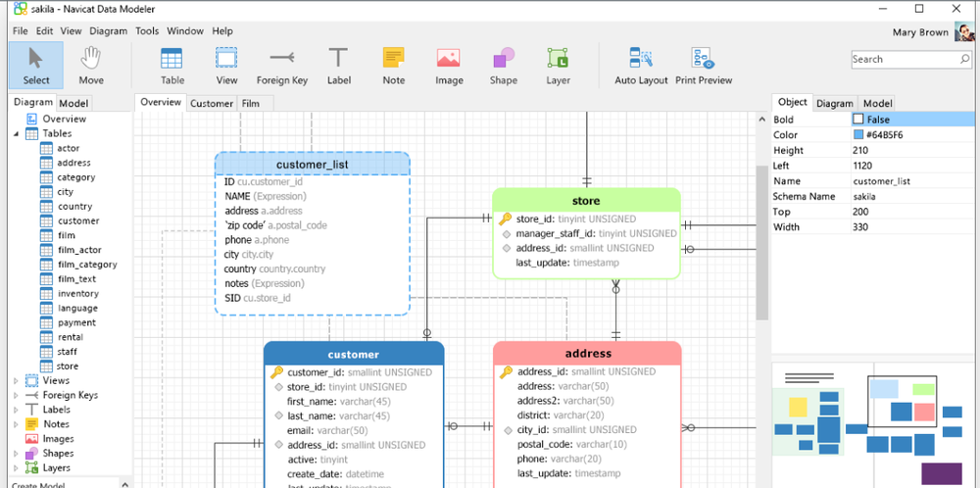The image size is (980, 488).
Task: Open the Tools menu
Action: pos(147,31)
